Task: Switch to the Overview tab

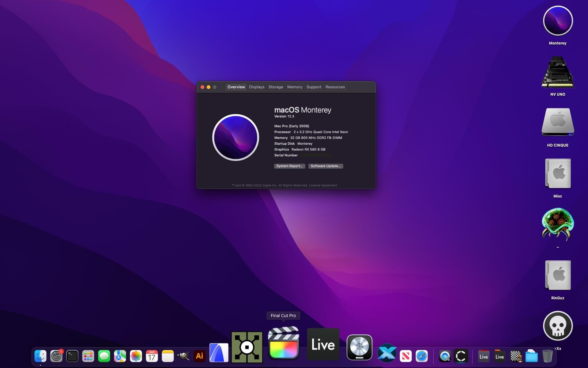Action: pos(236,87)
